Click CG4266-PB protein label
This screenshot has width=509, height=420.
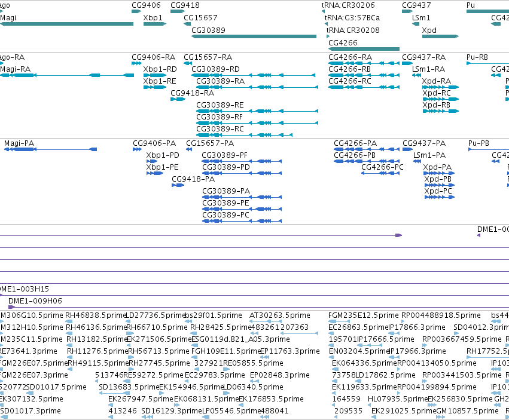(355, 155)
